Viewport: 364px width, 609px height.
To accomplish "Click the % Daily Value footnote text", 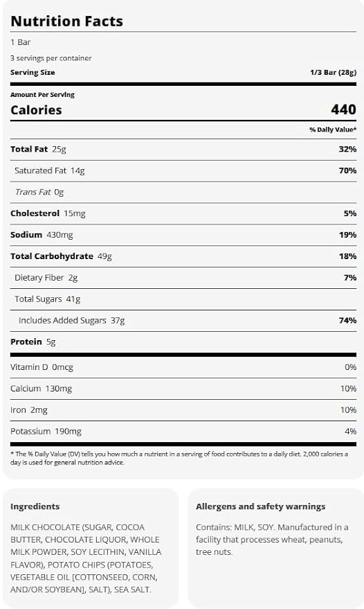I will pos(179,458).
